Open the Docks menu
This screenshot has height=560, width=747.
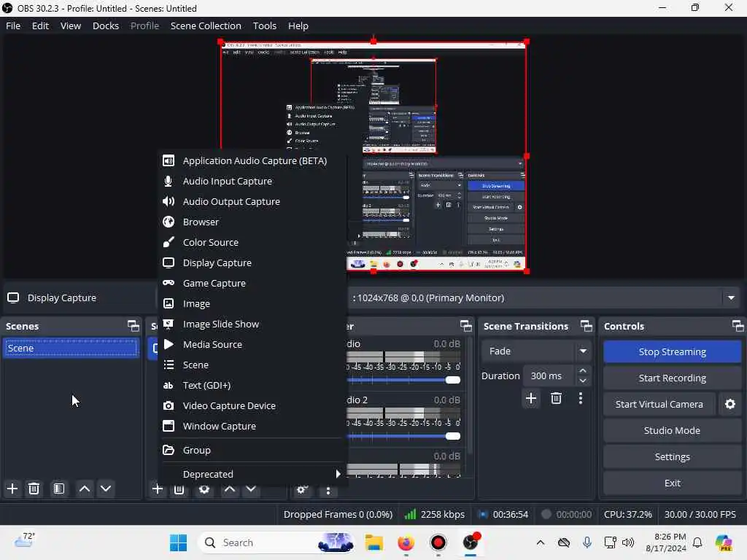pos(106,26)
